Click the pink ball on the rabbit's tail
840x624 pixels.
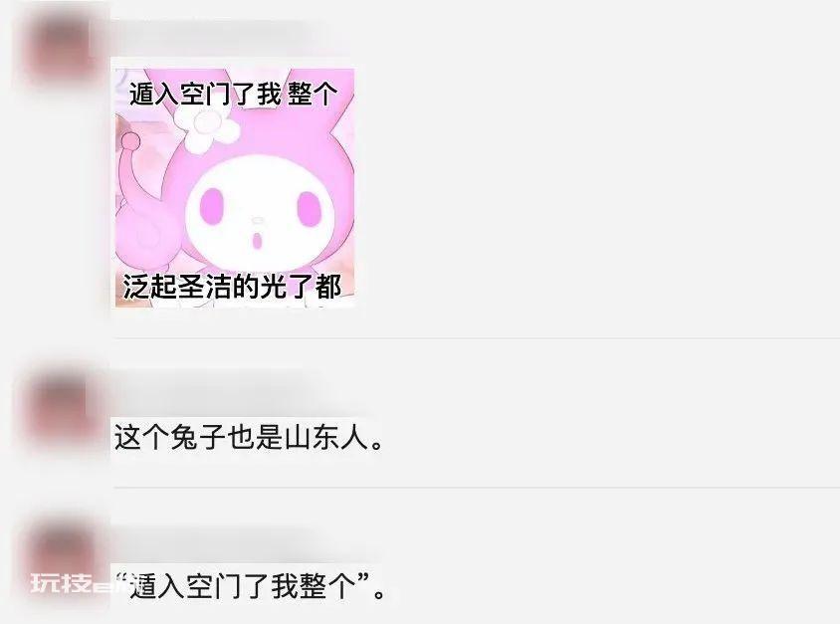click(130, 141)
